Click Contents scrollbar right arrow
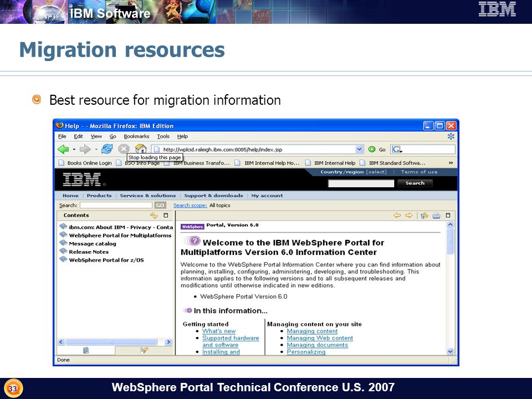 (x=168, y=342)
